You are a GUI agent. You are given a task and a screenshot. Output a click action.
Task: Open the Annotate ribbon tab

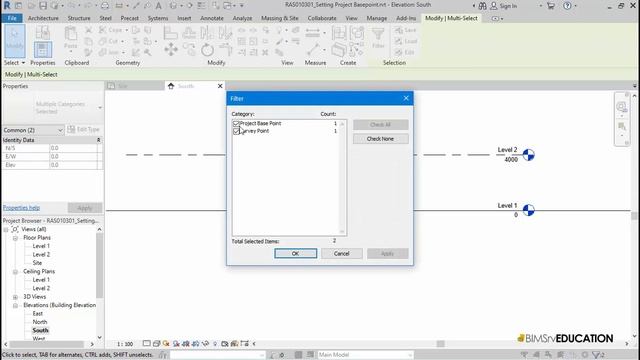tap(212, 18)
